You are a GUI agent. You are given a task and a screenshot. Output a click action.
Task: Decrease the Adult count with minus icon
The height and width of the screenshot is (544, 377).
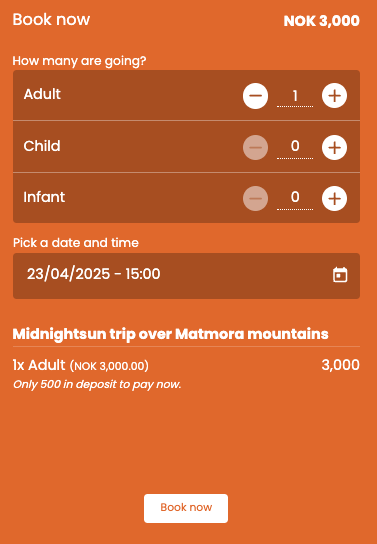click(255, 96)
